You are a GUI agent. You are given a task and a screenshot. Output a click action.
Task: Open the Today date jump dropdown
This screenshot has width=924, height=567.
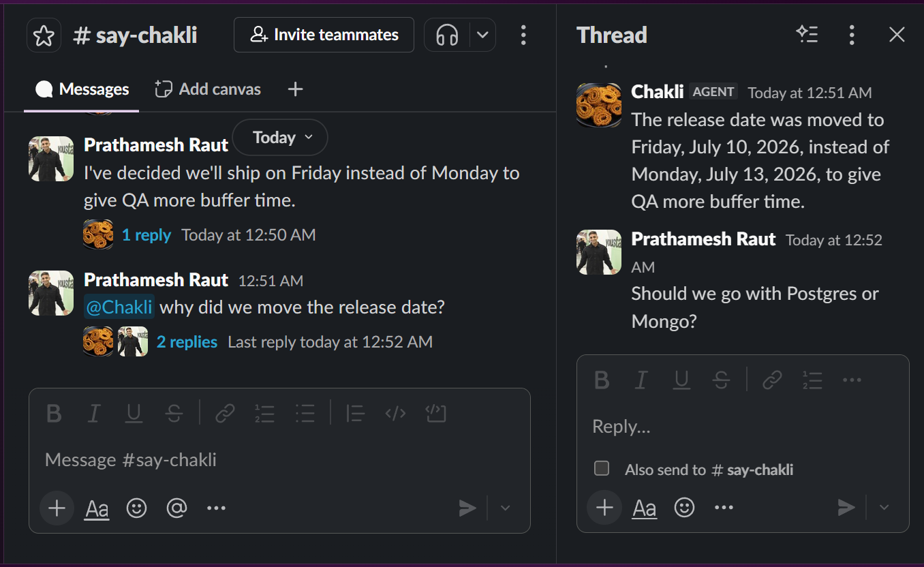(x=280, y=138)
